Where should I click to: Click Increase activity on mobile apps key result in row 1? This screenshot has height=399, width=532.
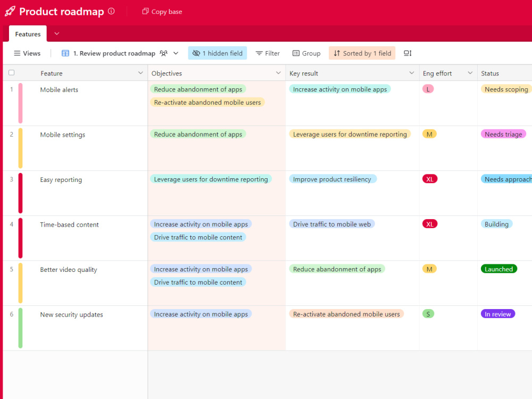340,89
